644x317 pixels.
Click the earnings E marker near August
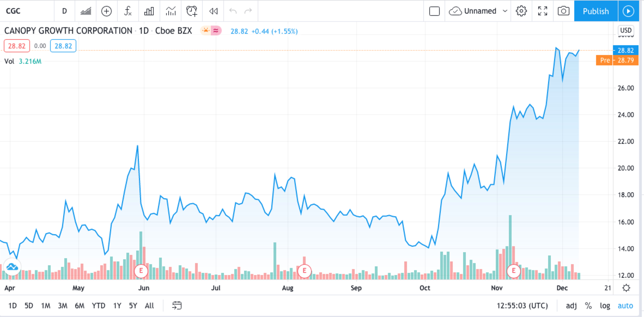[304, 271]
